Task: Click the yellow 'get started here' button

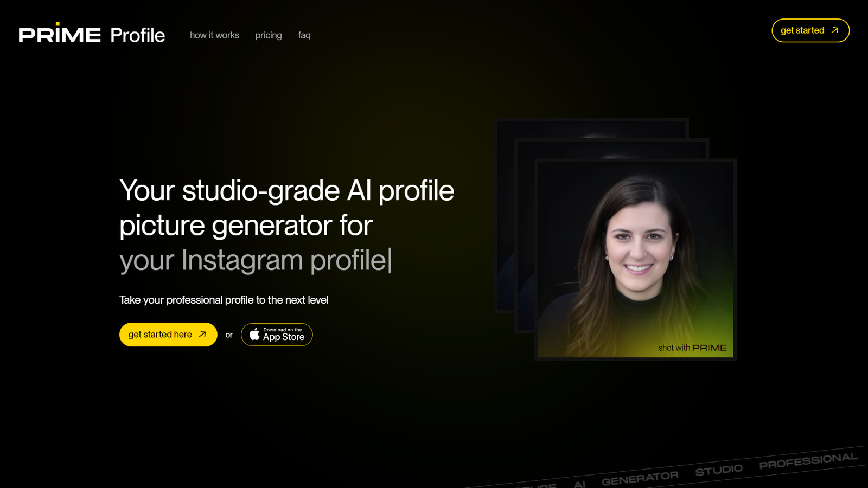Action: (168, 335)
